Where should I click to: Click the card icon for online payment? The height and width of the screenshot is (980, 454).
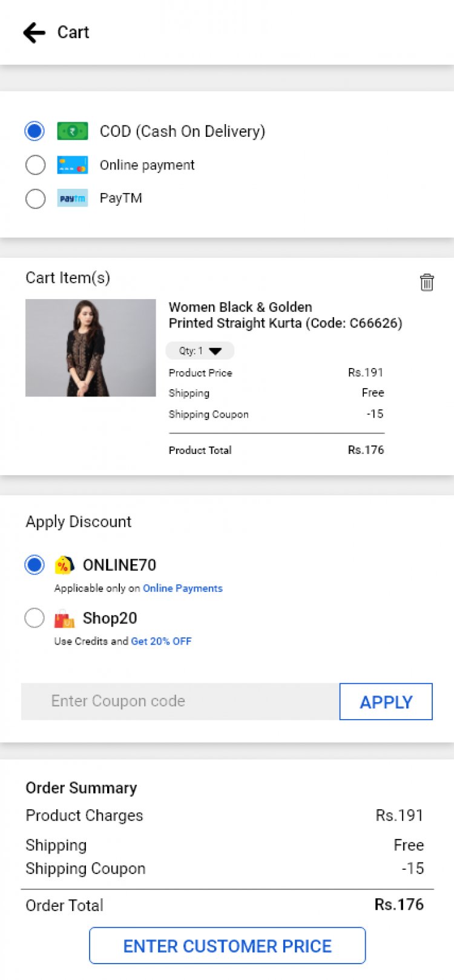point(73,165)
